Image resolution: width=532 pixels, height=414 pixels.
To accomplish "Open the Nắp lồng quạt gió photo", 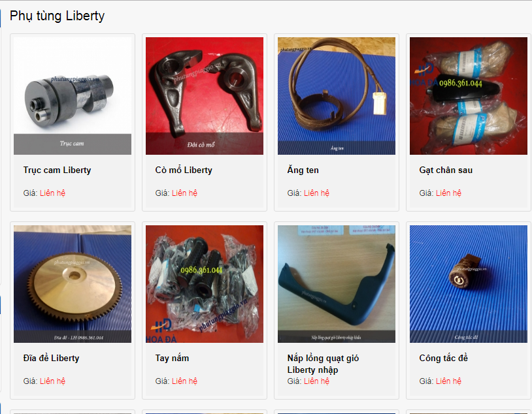I will point(336,284).
